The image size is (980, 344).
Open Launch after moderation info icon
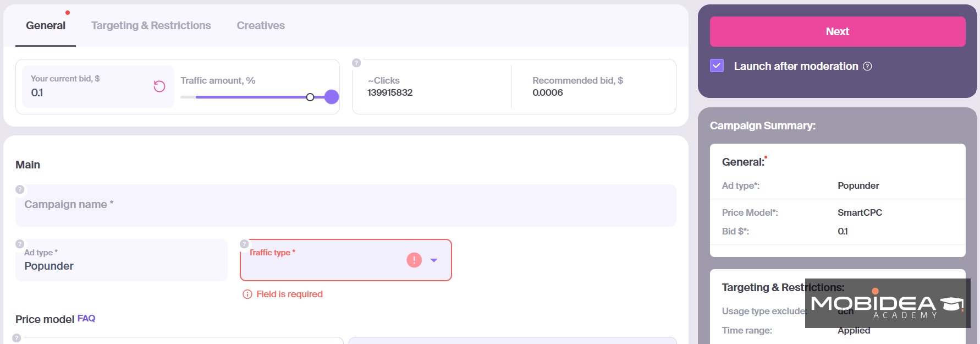click(x=867, y=66)
